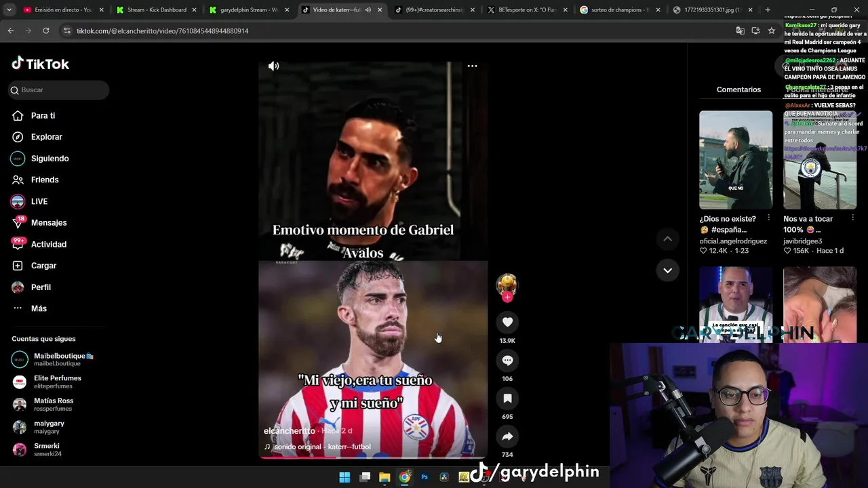Mute the TikTok video sound
Image resolution: width=868 pixels, height=488 pixels.
pos(273,66)
